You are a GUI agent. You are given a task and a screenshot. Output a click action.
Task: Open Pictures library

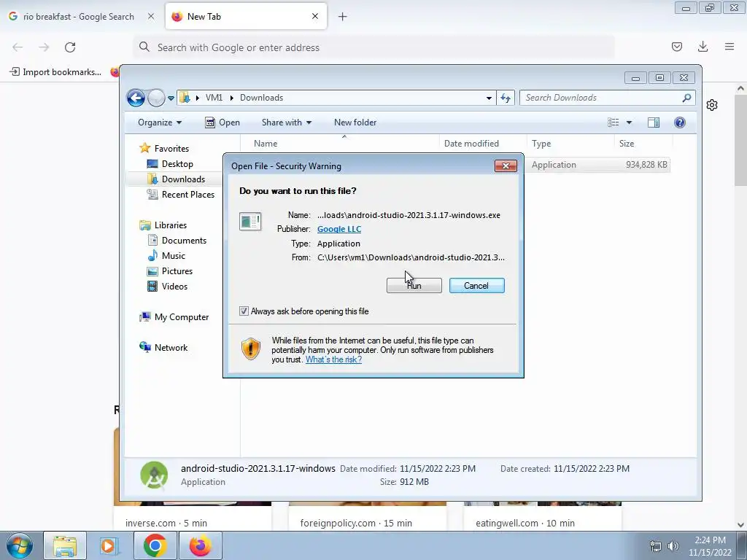177,271
